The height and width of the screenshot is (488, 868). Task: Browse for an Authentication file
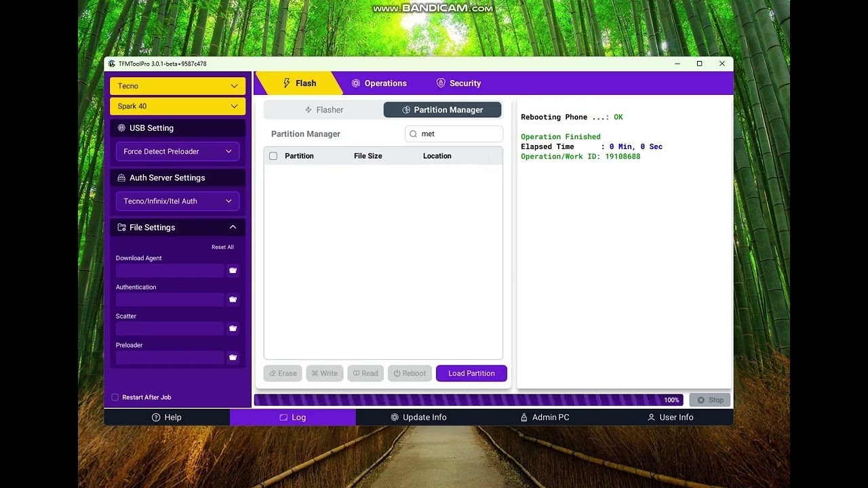pos(233,300)
